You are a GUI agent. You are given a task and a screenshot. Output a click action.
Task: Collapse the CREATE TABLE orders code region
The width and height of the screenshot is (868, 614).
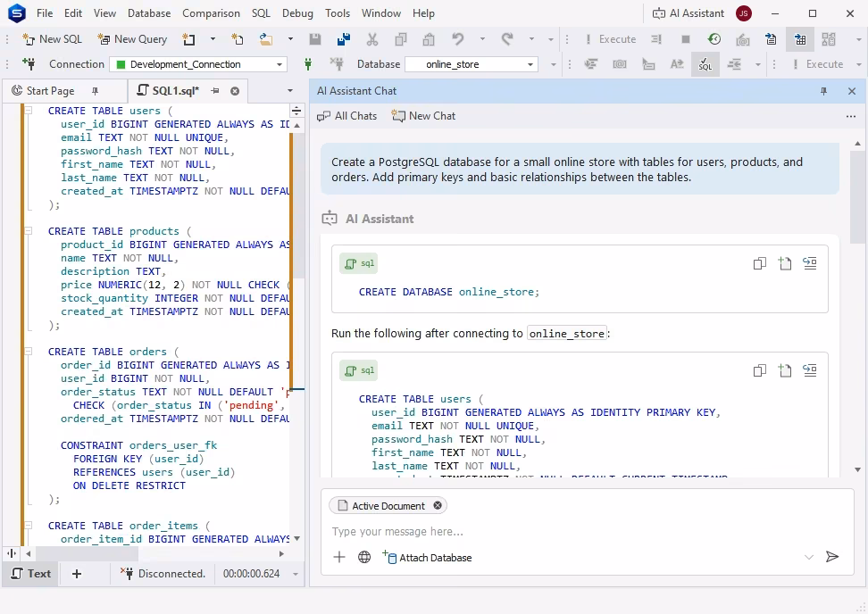click(29, 352)
